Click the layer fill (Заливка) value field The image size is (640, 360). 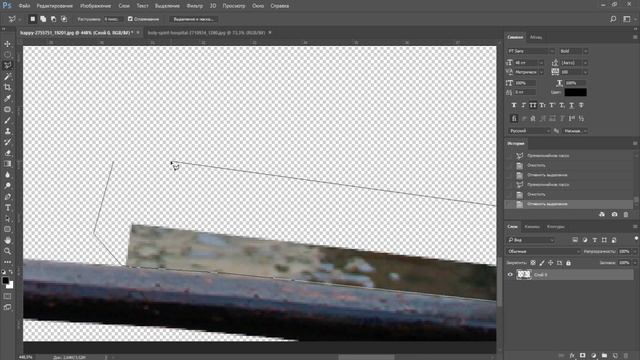tap(624, 263)
